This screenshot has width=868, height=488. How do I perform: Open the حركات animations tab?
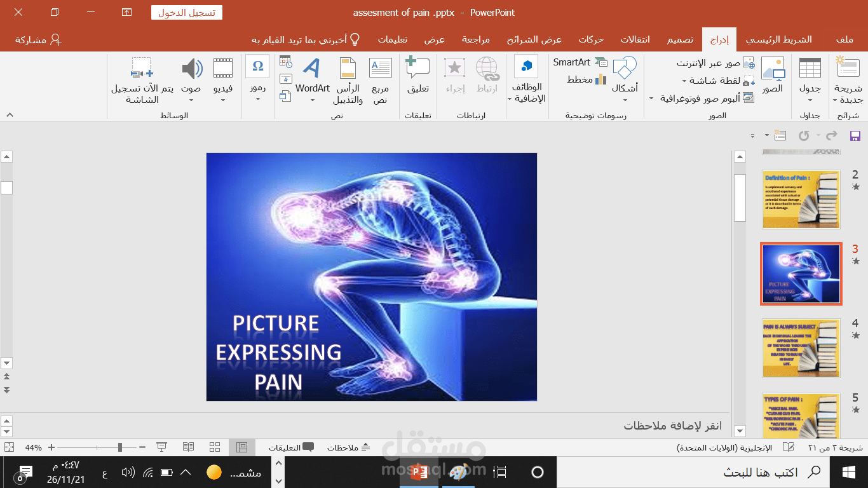click(591, 39)
